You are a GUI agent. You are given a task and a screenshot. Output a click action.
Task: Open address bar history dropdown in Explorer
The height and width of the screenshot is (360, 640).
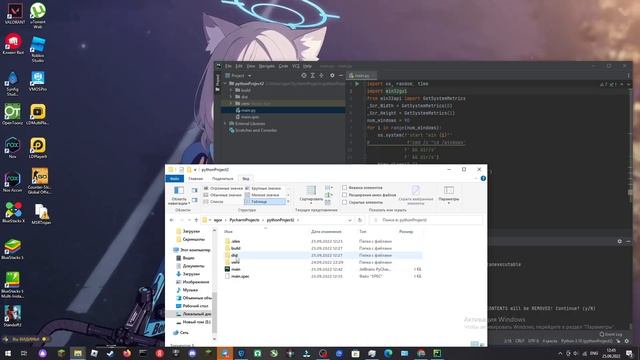click(x=350, y=220)
